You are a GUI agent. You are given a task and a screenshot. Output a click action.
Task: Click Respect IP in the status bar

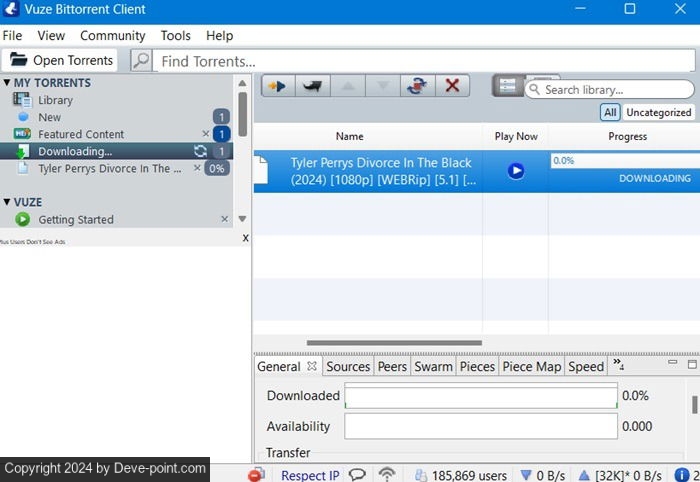tap(310, 475)
